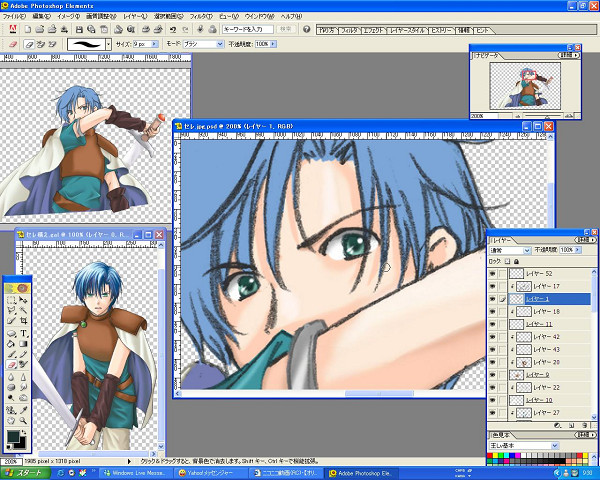Toggle visibility of レイヤー 27

tap(492, 413)
